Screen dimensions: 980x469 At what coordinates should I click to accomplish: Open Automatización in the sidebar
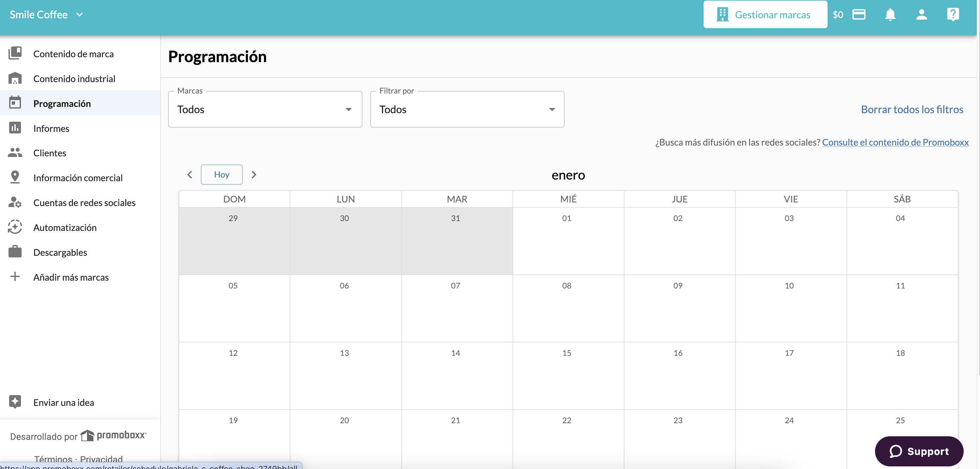[x=80, y=227]
